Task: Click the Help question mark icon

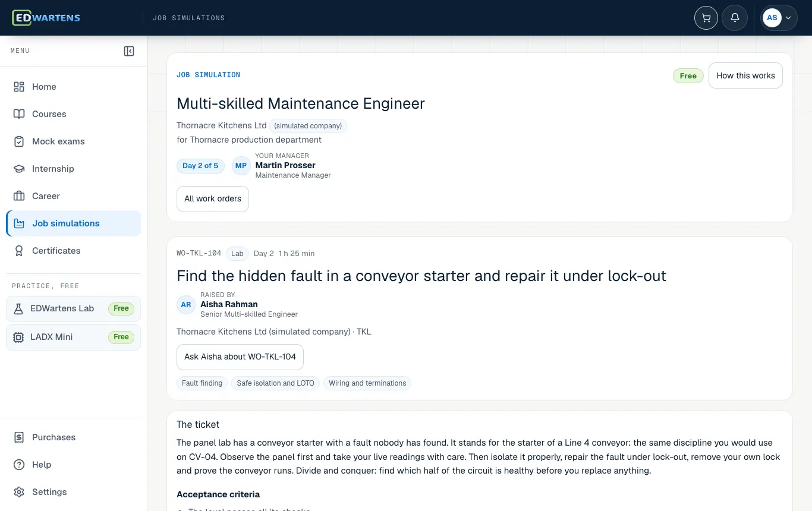Action: [x=19, y=465]
